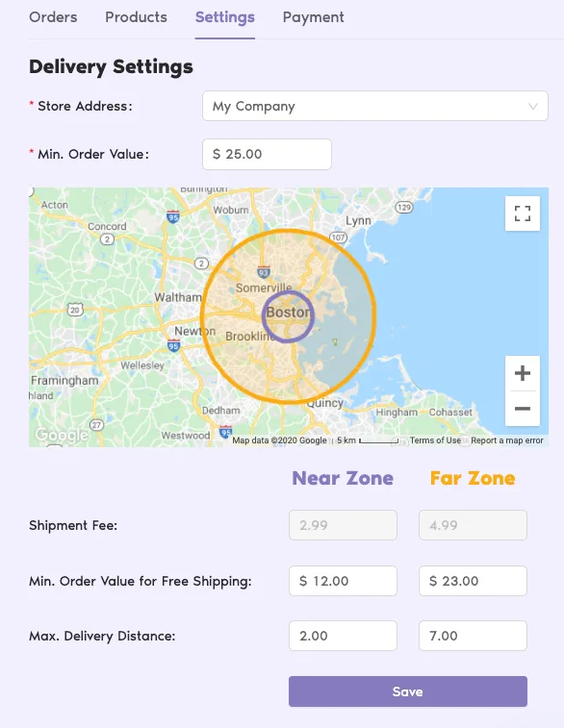This screenshot has width=564, height=728.
Task: Zoom in on the map
Action: click(x=523, y=373)
